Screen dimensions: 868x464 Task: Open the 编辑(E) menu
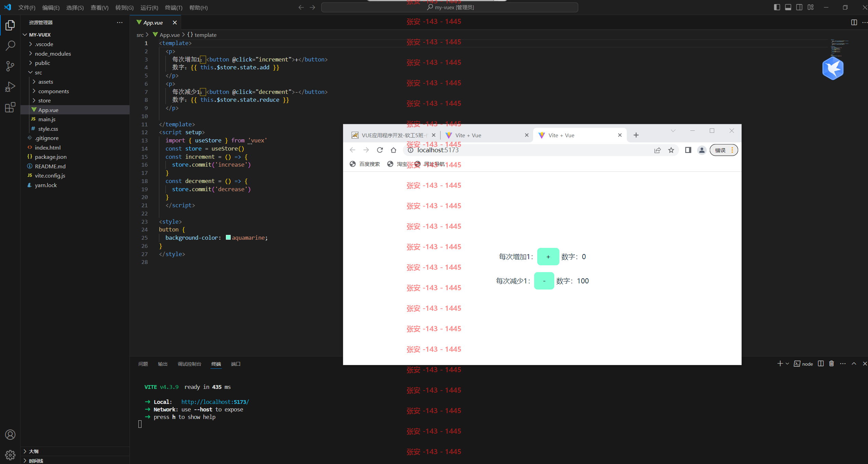tap(51, 8)
